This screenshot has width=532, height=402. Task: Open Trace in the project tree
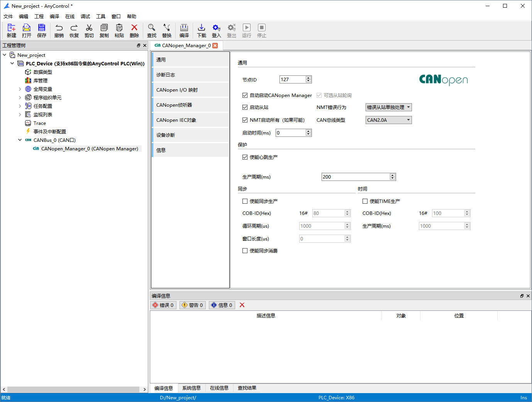(x=40, y=123)
